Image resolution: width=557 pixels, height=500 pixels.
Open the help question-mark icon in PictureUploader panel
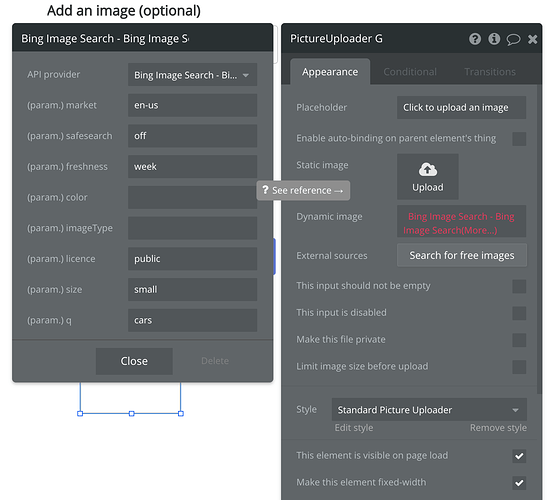point(475,39)
